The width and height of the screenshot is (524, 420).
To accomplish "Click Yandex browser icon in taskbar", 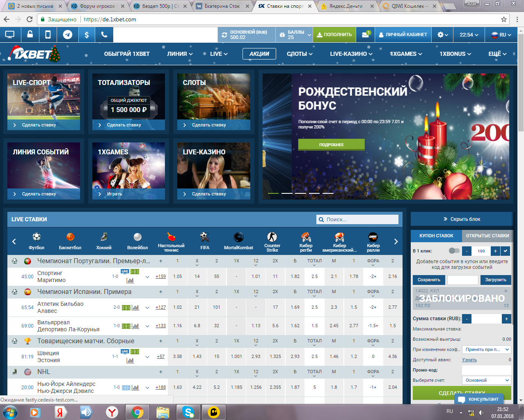I will pos(112,412).
